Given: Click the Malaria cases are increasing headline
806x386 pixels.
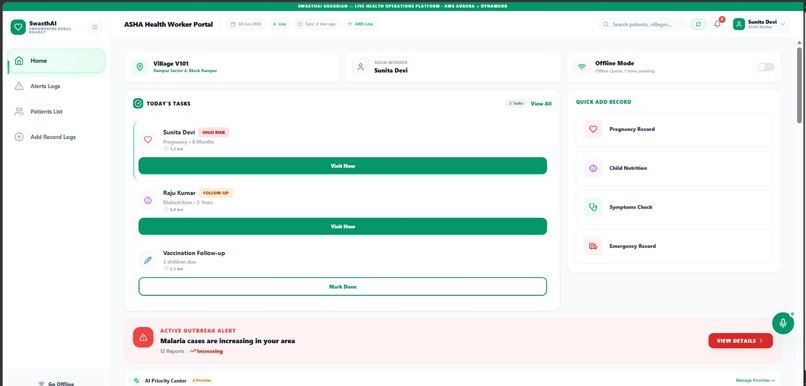Looking at the screenshot, I should pos(228,341).
